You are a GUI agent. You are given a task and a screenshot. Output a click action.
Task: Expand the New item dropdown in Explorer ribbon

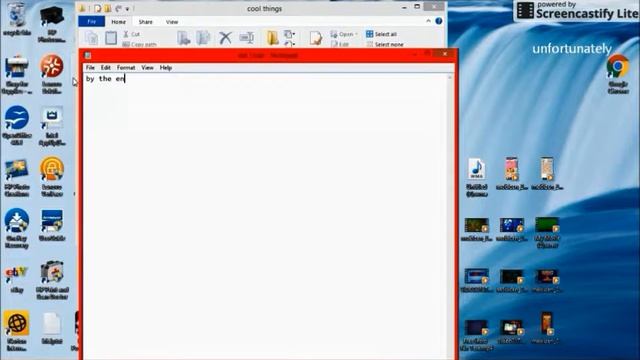click(x=289, y=34)
